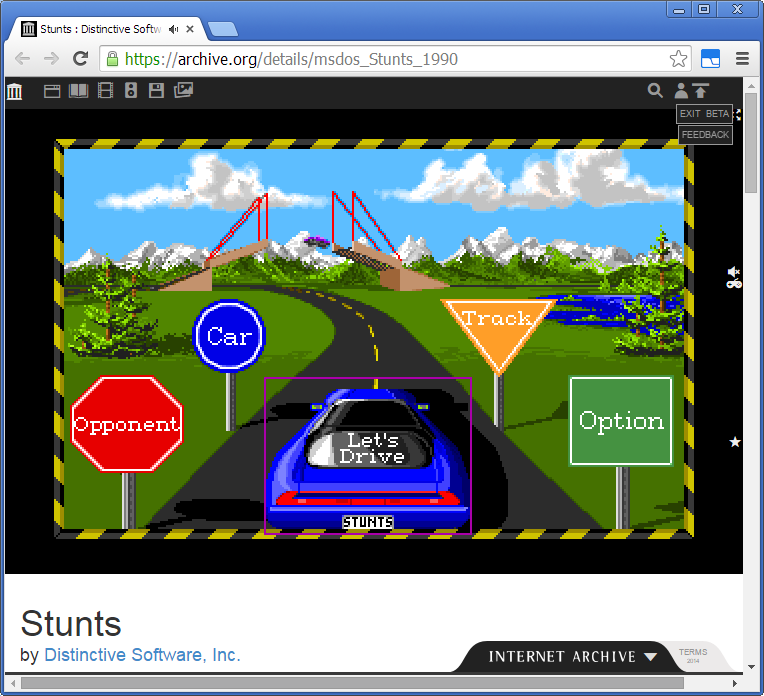Open the Distinctive Software, Inc. link
Viewport: 764px width, 696px height.
pyautogui.click(x=142, y=655)
